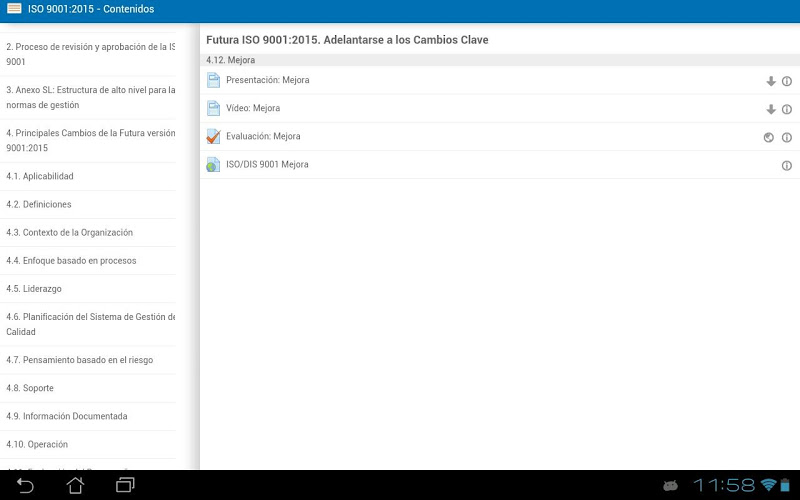Viewport: 800px width, 500px height.
Task: Open Vídeo: Mejora item
Action: coord(499,108)
